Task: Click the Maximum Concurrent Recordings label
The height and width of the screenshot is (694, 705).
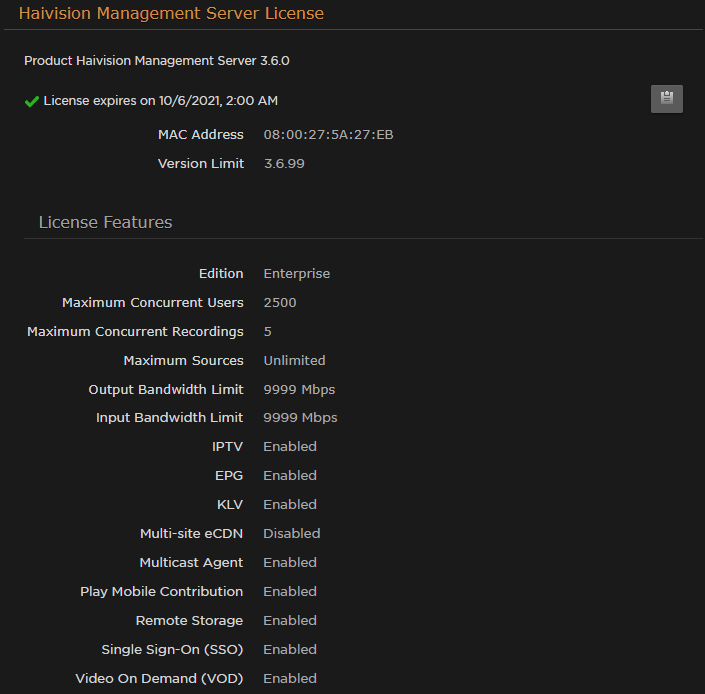Action: [x=135, y=332]
